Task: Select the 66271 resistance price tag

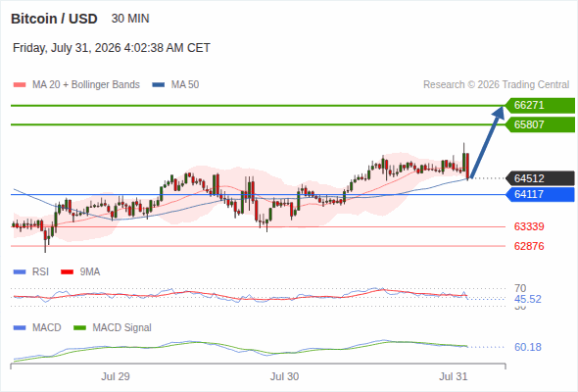Action: click(x=540, y=106)
